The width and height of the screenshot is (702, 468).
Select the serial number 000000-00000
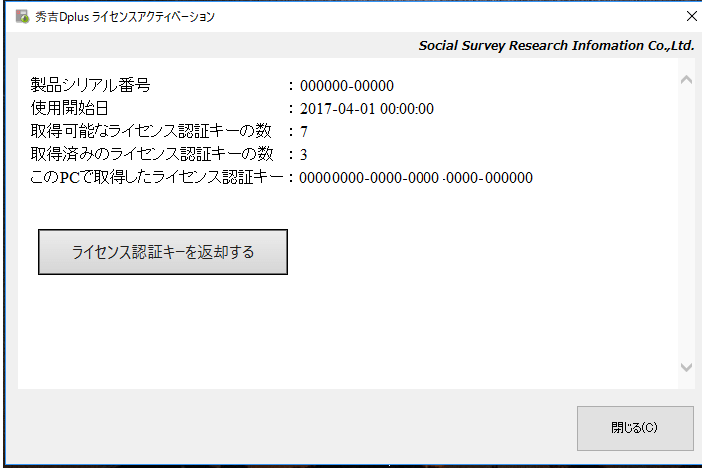347,86
